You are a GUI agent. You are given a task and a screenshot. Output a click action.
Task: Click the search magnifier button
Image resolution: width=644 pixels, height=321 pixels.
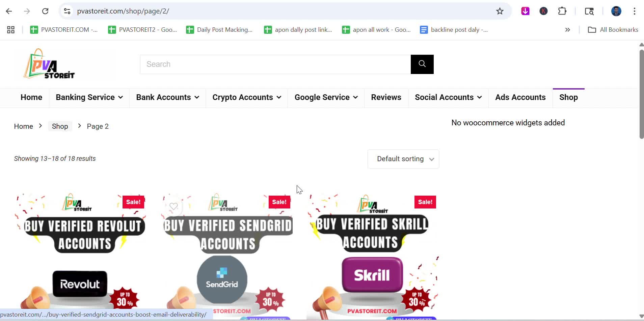click(422, 64)
